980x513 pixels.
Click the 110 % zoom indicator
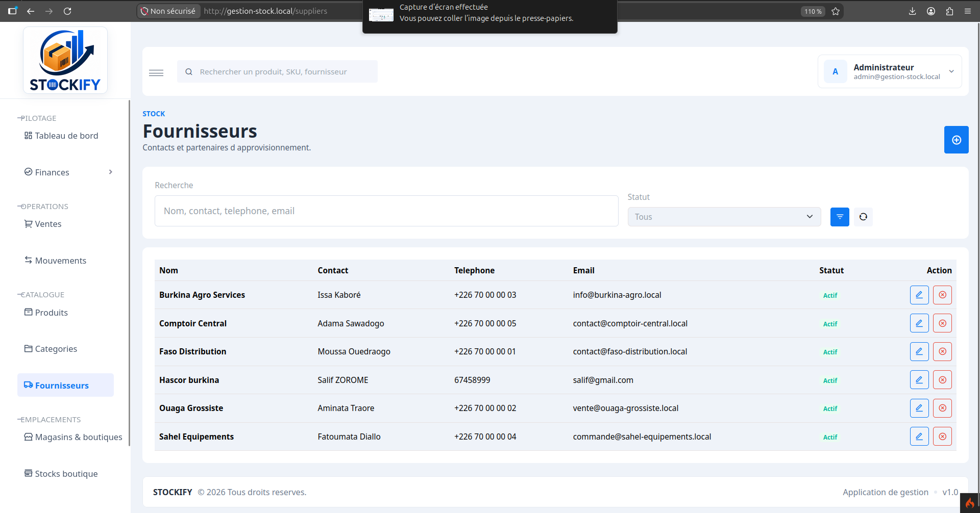[x=813, y=11]
